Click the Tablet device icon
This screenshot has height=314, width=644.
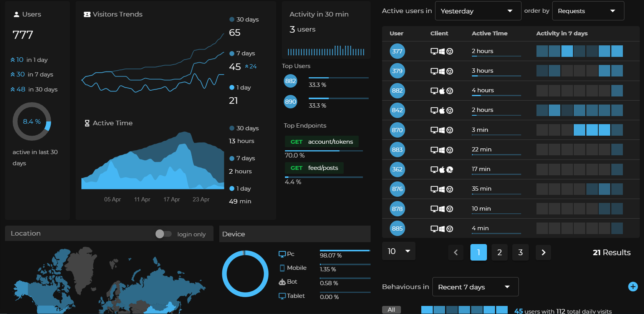point(282,296)
